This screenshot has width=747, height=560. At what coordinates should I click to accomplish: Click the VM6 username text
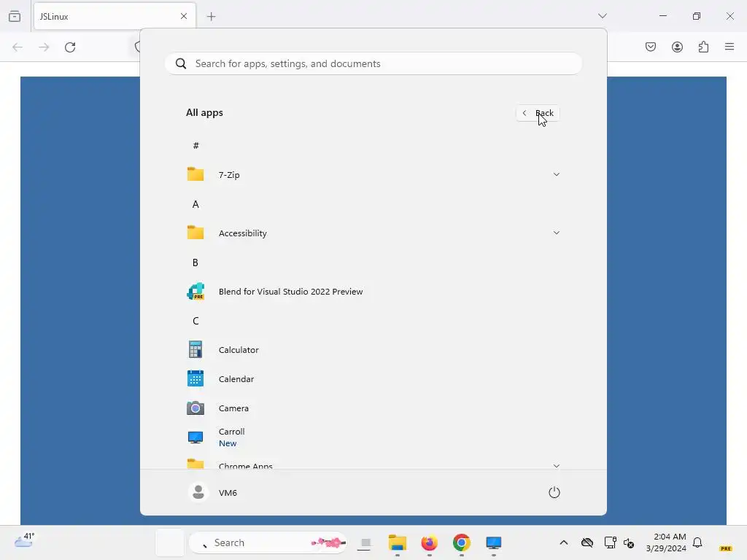228,493
